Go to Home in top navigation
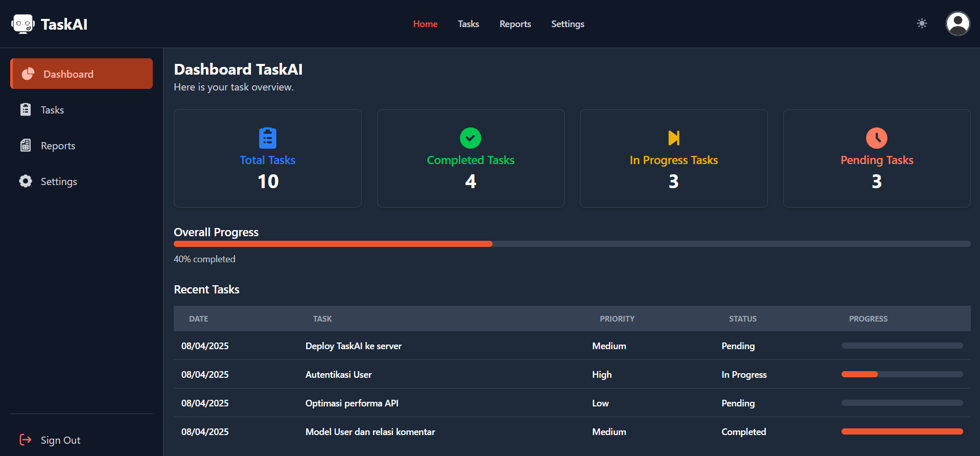Screen dimensions: 980x456 click(425, 24)
